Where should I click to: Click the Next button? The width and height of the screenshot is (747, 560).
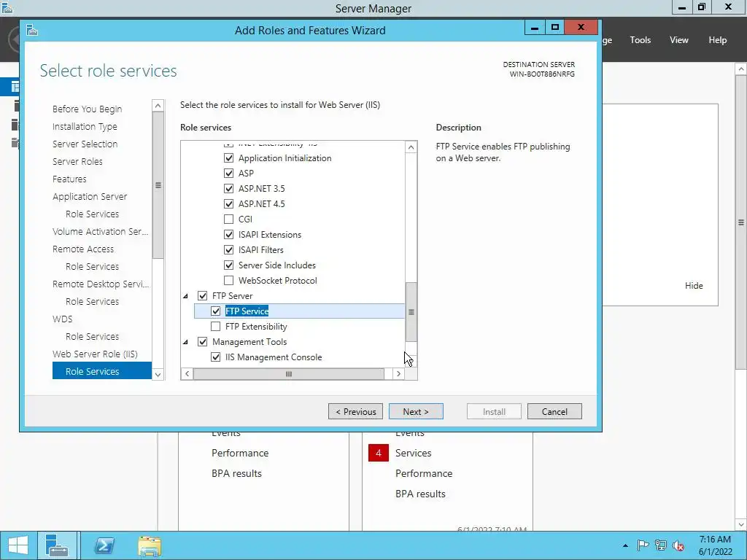click(x=416, y=411)
